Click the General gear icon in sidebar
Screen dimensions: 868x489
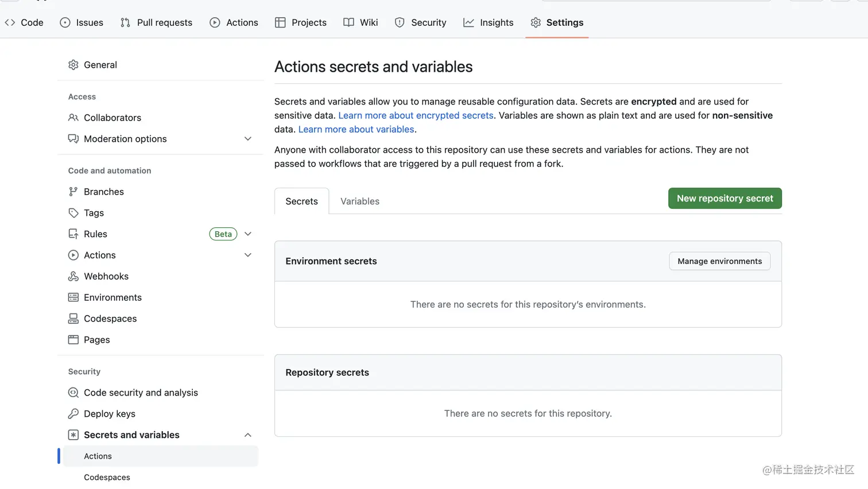point(73,65)
